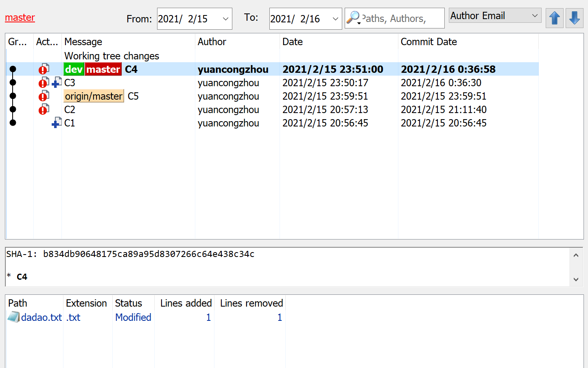Click the green dev branch label

(74, 70)
